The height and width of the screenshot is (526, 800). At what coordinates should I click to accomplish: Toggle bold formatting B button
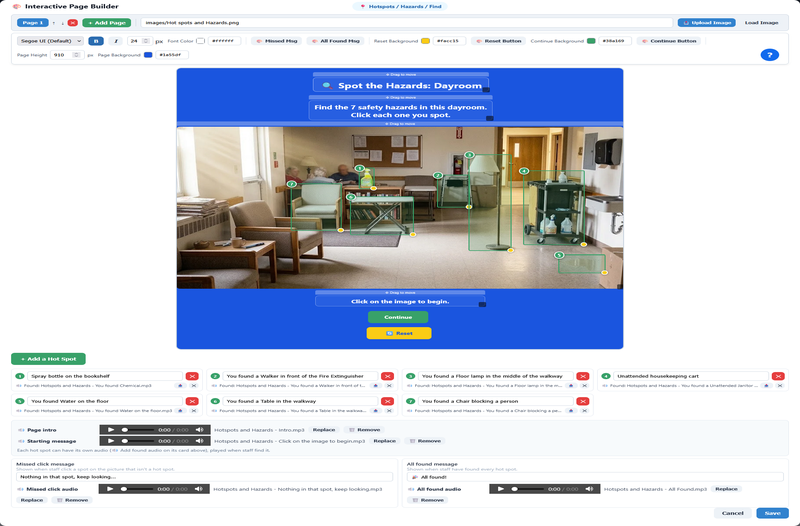96,41
